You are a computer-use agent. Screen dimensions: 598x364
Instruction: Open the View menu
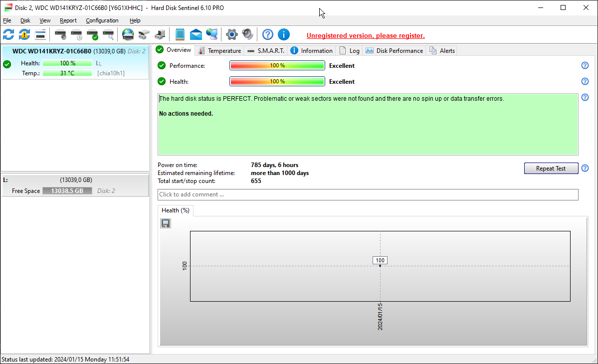(45, 20)
